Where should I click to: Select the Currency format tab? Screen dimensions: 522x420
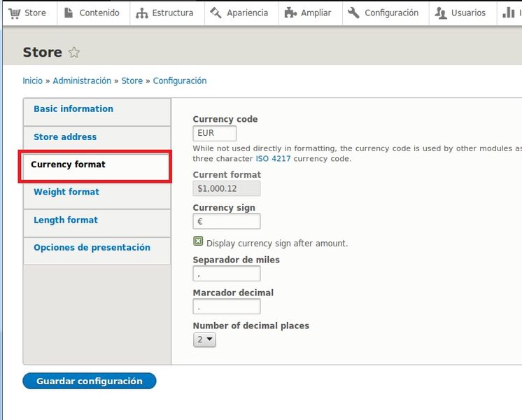click(97, 167)
